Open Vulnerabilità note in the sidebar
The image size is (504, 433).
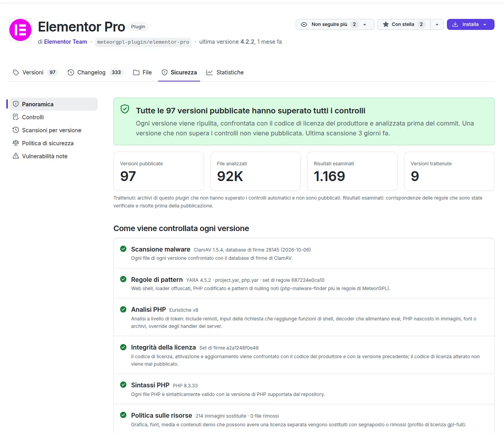click(x=54, y=156)
